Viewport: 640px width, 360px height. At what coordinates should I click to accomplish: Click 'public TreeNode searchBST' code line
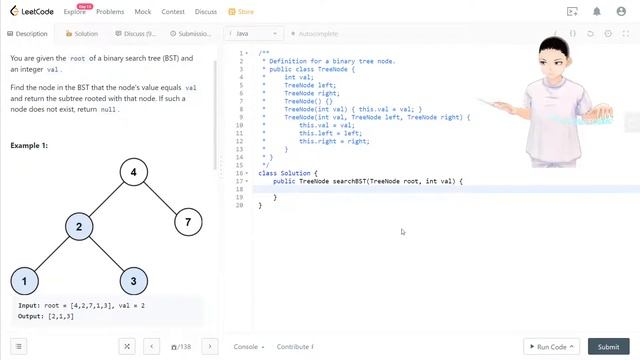pyautogui.click(x=368, y=181)
